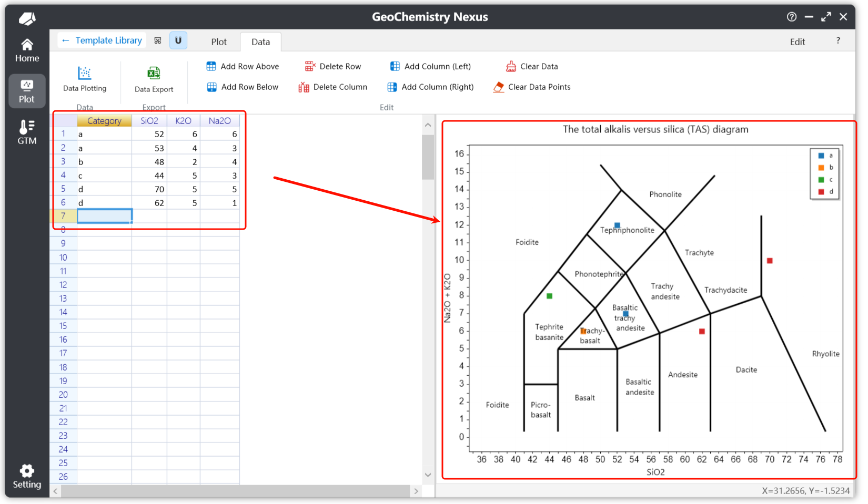Click the Data Export Excel icon

(x=154, y=73)
